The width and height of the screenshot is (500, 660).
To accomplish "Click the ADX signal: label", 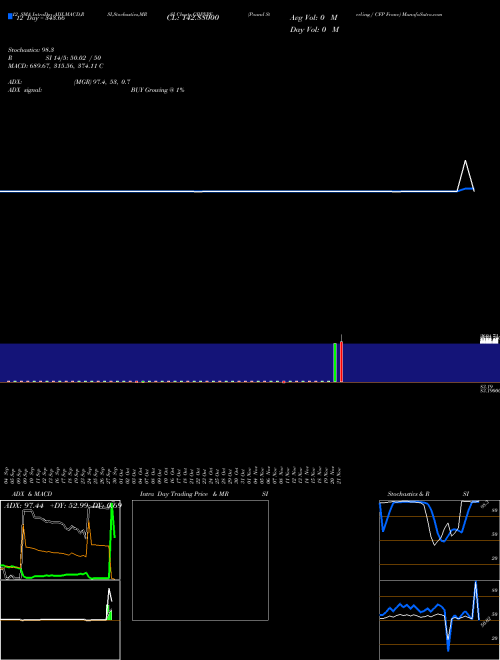I will coord(25,90).
